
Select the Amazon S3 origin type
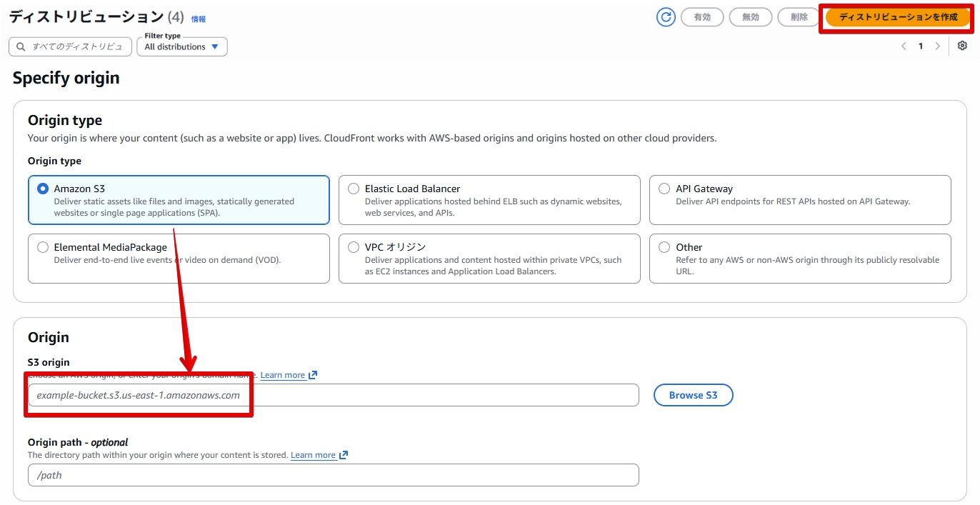coord(179,200)
